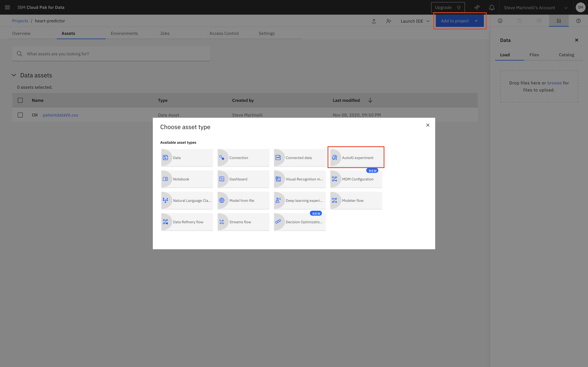Click the upload asset icon
588x367 pixels.
click(374, 21)
